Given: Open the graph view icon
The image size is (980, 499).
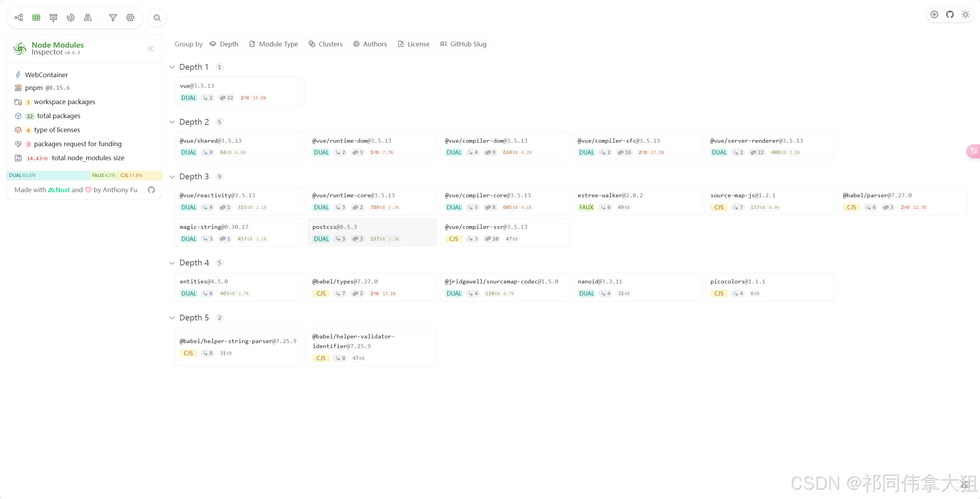Looking at the screenshot, I should (x=19, y=18).
